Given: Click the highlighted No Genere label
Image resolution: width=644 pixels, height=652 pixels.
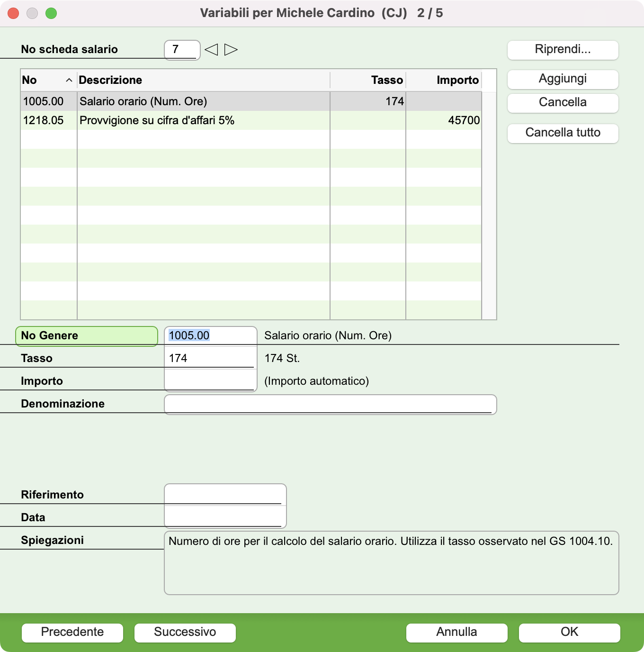Looking at the screenshot, I should (x=87, y=336).
